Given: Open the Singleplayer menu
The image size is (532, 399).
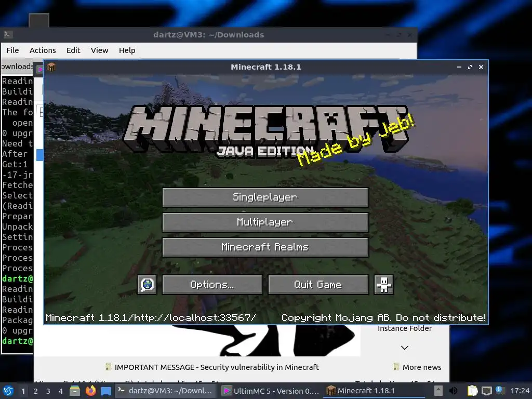Looking at the screenshot, I should point(265,197).
